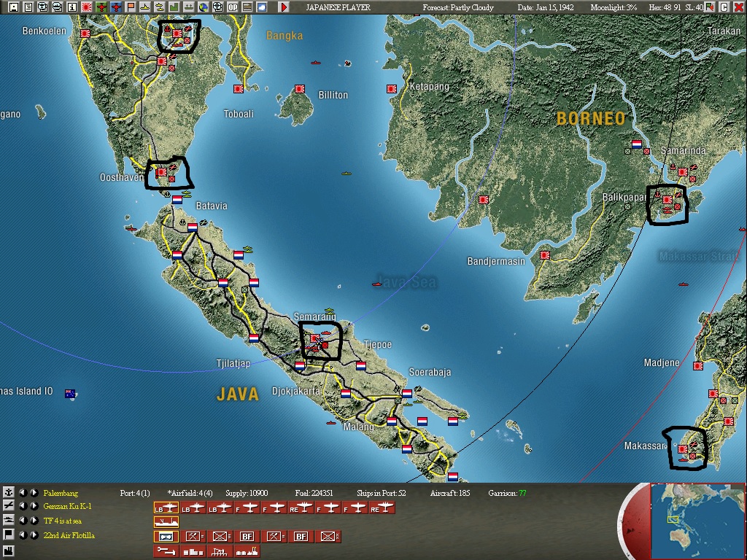Click the double yellow ships toolbar icon
Image resolution: width=747 pixels, height=560 pixels.
(x=160, y=7)
